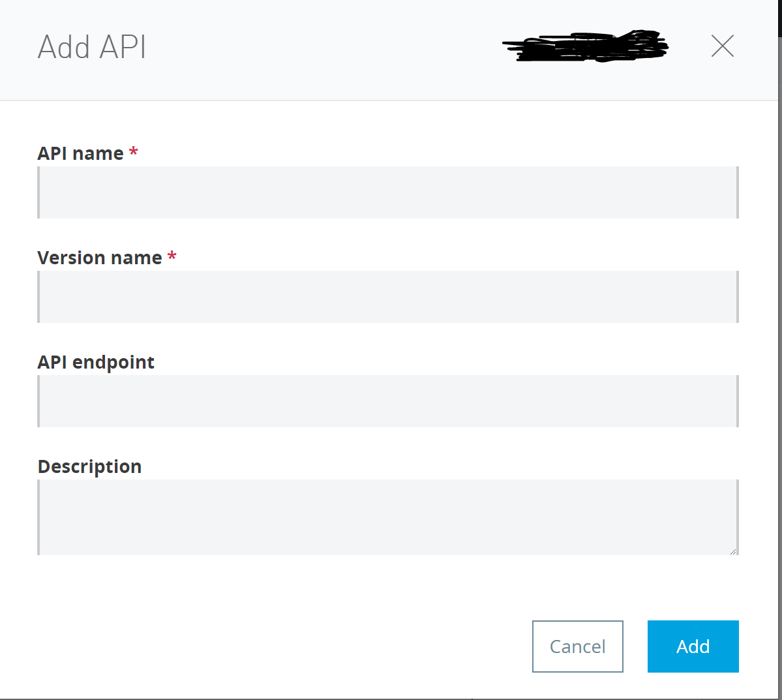Click the 'Version name' field label
The image size is (782, 700).
[x=99, y=258]
